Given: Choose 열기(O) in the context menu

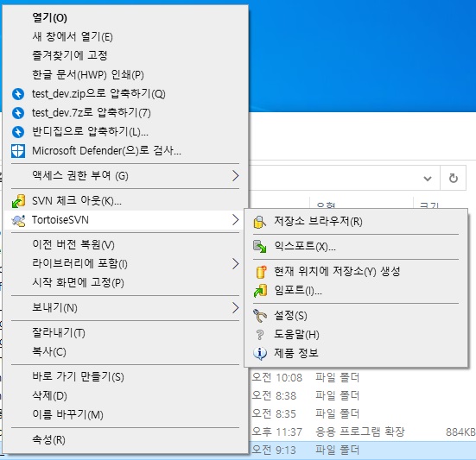Looking at the screenshot, I should coord(125,18).
